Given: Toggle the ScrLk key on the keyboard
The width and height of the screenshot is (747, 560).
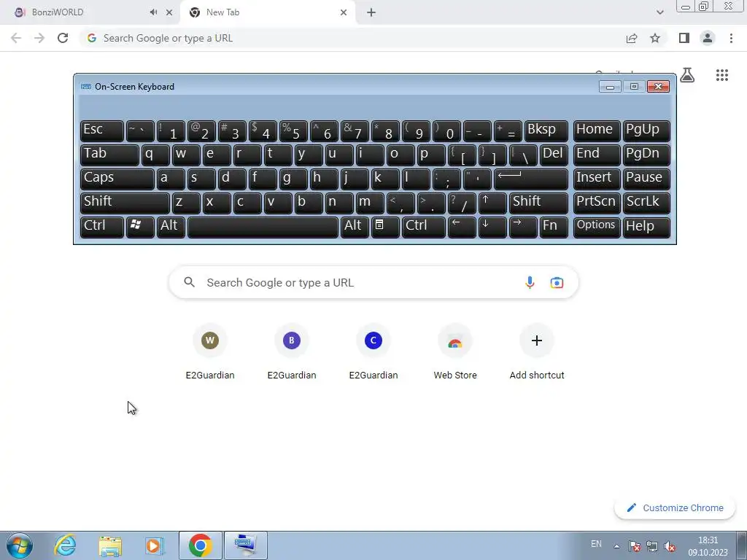Looking at the screenshot, I should point(646,203).
